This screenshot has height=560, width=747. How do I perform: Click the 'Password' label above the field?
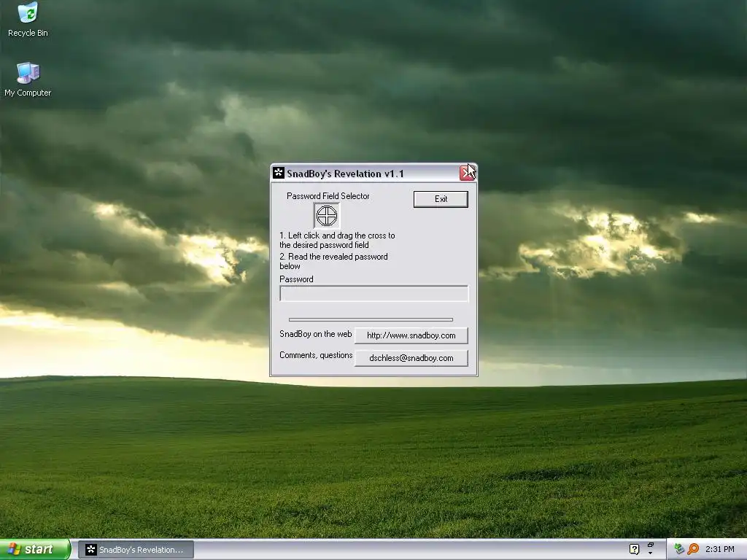tap(296, 279)
